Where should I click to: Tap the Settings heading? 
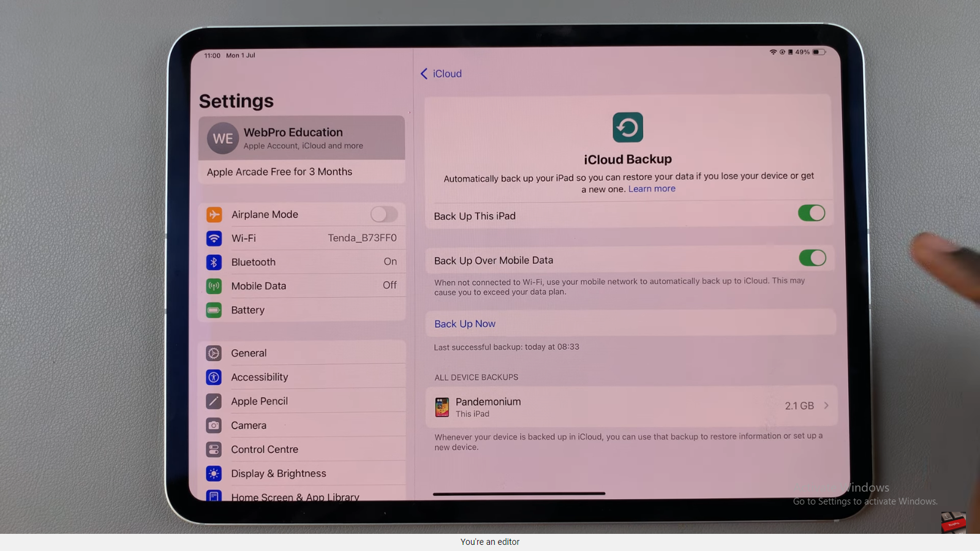[x=236, y=101]
